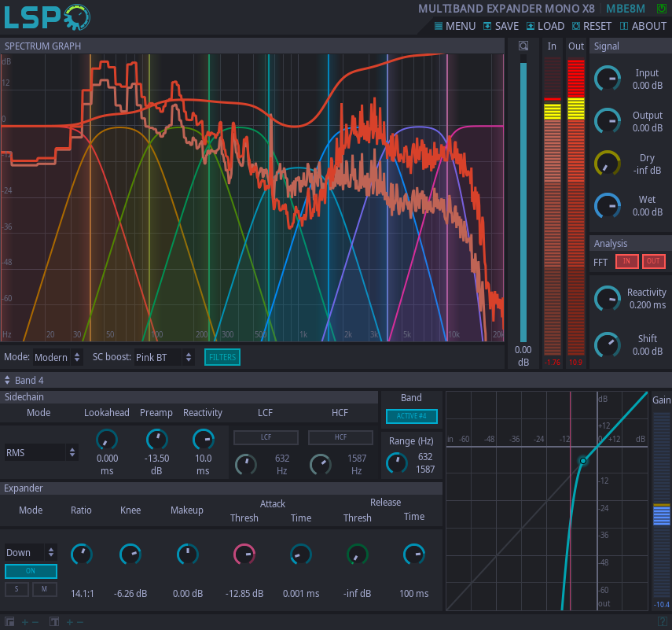
Task: Click RESET in the top bar
Action: (591, 26)
